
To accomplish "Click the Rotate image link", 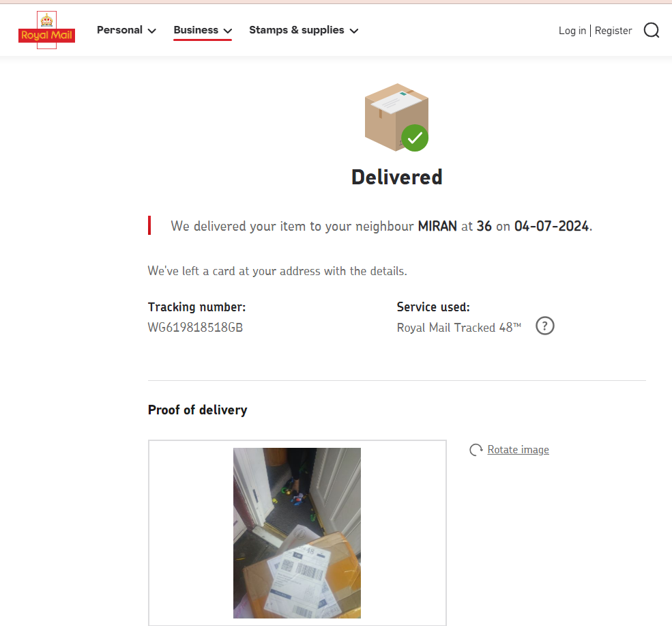I will tap(518, 450).
